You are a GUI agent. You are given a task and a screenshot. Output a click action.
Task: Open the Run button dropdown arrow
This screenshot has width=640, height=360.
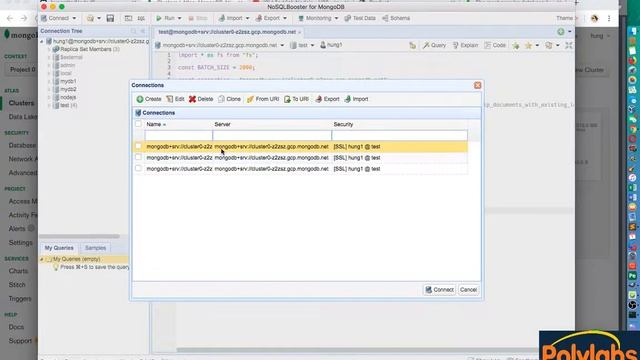coord(179,18)
